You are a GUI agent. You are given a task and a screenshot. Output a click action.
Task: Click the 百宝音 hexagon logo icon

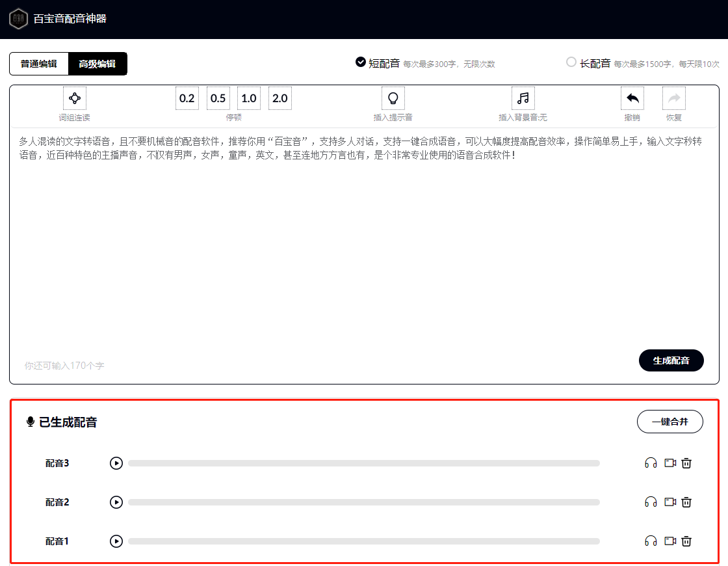19,19
